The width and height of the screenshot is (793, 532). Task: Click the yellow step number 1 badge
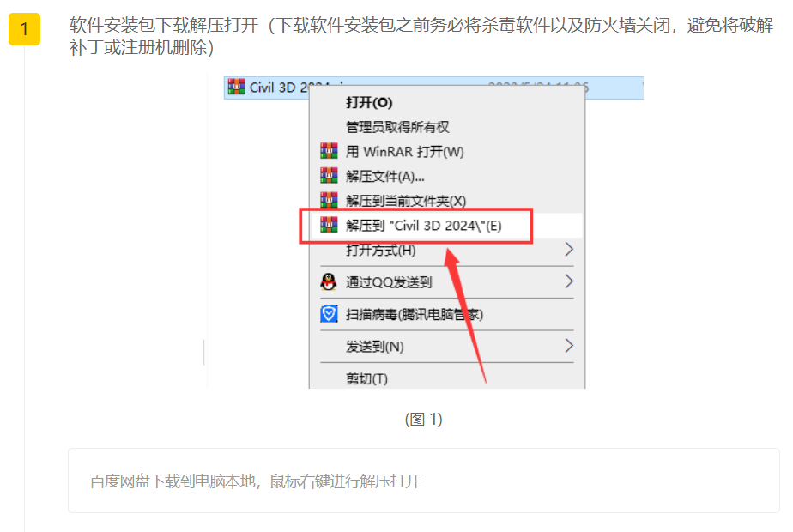[24, 29]
